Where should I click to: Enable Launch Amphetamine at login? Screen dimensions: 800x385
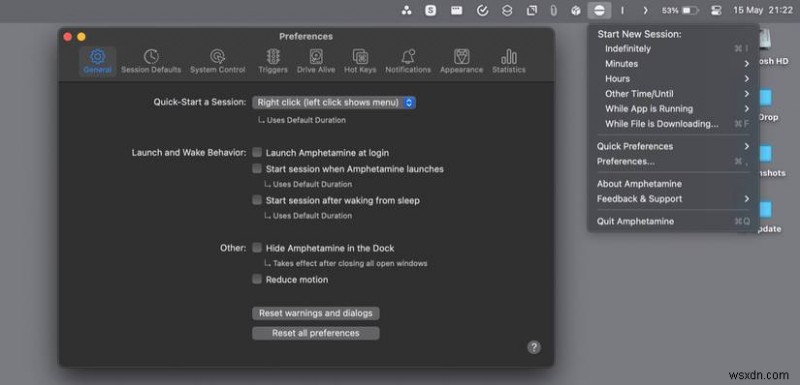click(x=257, y=152)
